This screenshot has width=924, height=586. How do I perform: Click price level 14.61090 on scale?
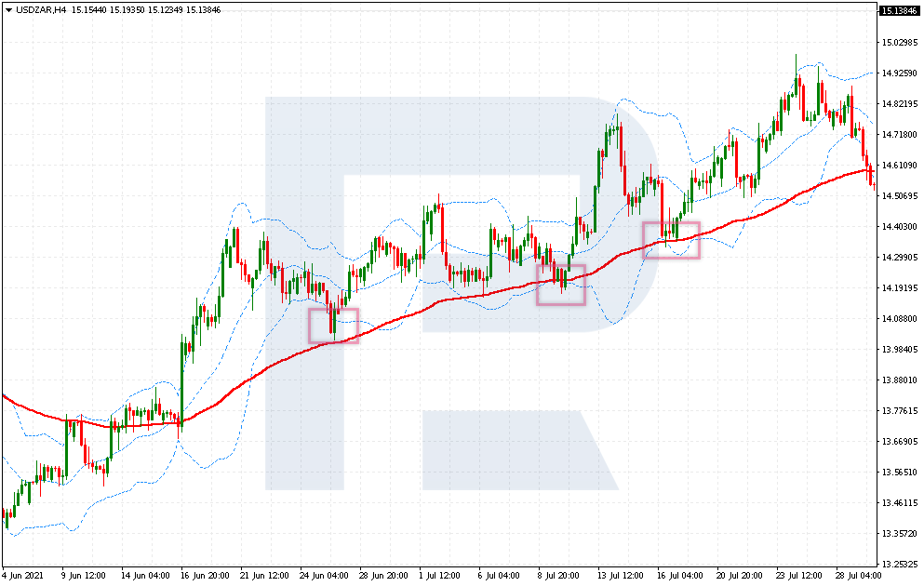899,165
